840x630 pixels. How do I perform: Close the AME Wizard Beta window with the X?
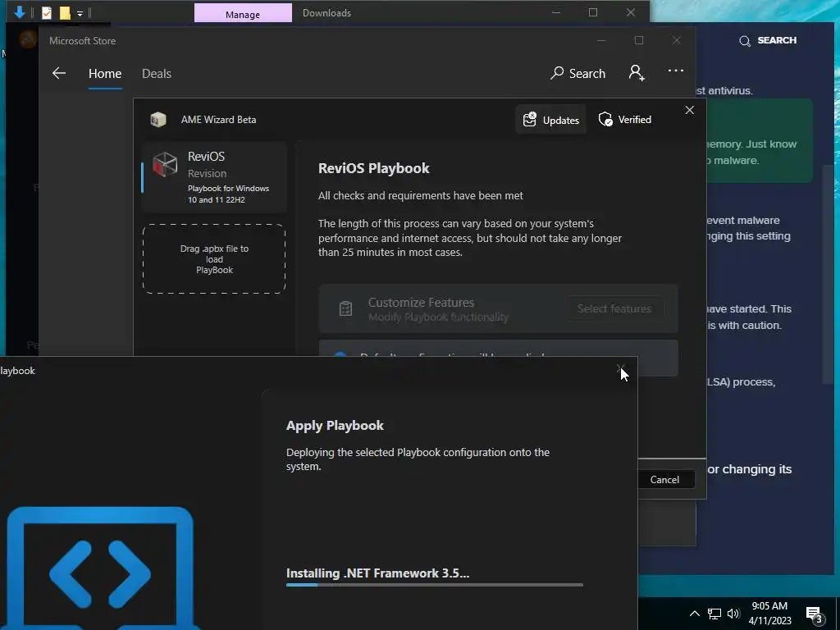[x=689, y=110]
